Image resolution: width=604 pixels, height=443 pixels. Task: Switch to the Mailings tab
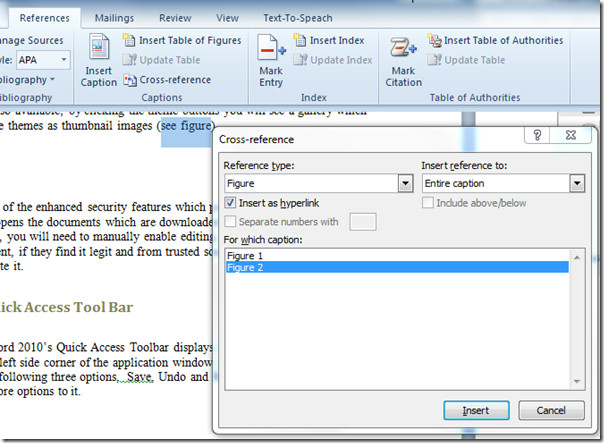(114, 18)
